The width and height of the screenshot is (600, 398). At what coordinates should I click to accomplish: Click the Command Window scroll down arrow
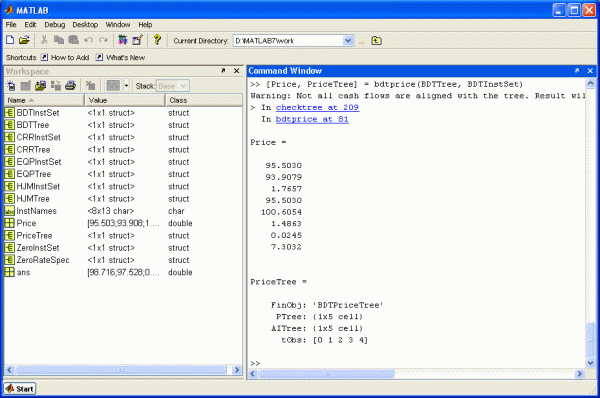[x=590, y=363]
